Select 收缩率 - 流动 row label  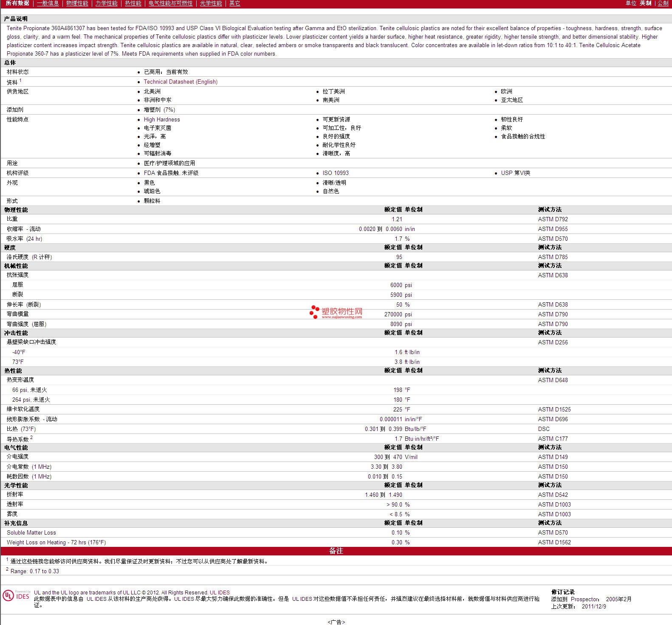click(24, 229)
